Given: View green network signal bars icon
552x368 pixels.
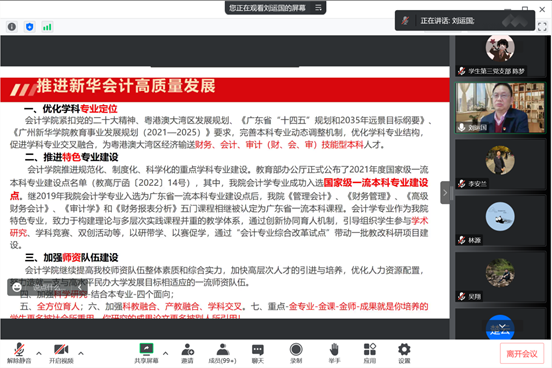Looking at the screenshot, I should click(47, 27).
